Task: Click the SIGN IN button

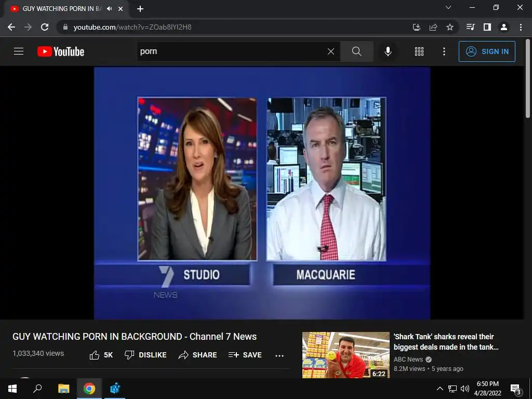Action: point(487,51)
